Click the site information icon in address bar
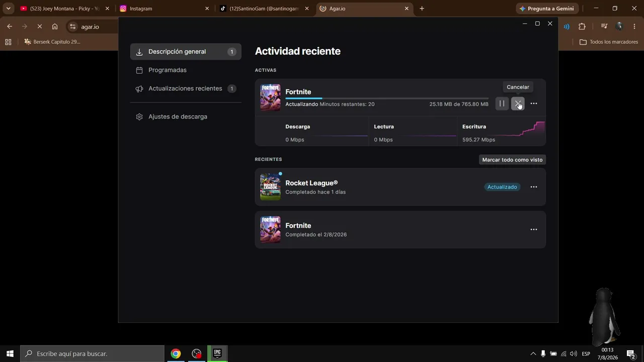Screen dimensions: 644x362 pyautogui.click(x=73, y=27)
